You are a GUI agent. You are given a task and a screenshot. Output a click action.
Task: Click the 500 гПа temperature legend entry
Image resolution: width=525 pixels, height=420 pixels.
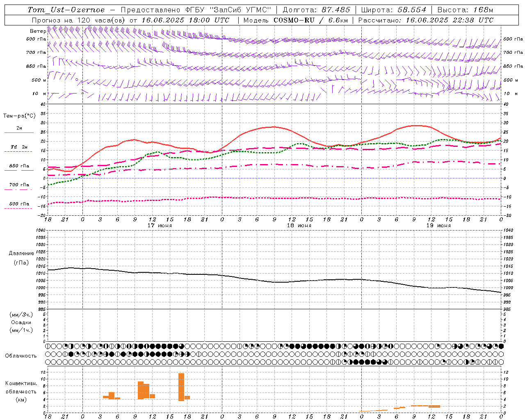click(19, 204)
